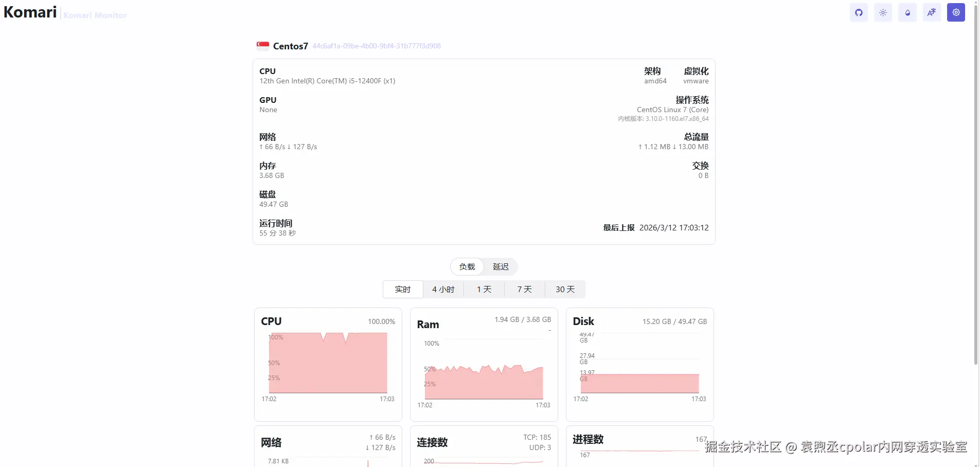The height and width of the screenshot is (467, 980).
Task: Click server UUID 44c6af1a-09be text
Action: pyautogui.click(x=377, y=46)
